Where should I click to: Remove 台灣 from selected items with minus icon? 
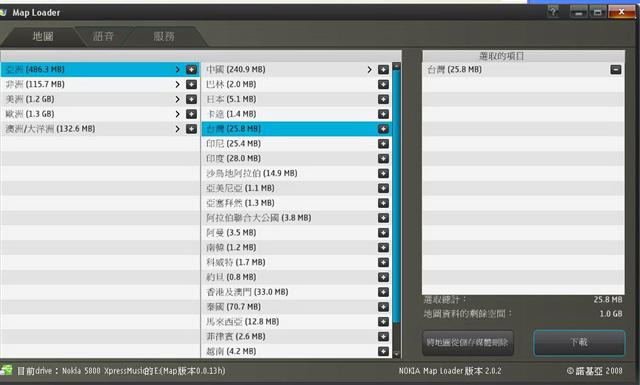(616, 69)
